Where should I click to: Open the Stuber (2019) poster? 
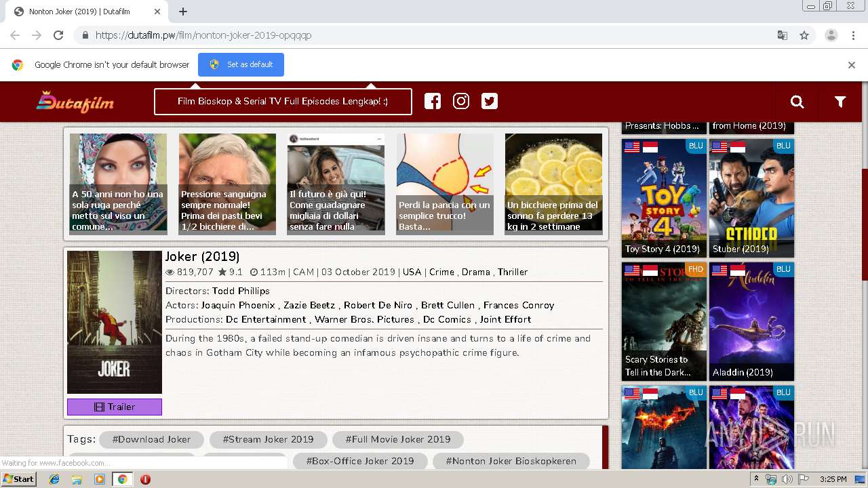[x=751, y=198]
